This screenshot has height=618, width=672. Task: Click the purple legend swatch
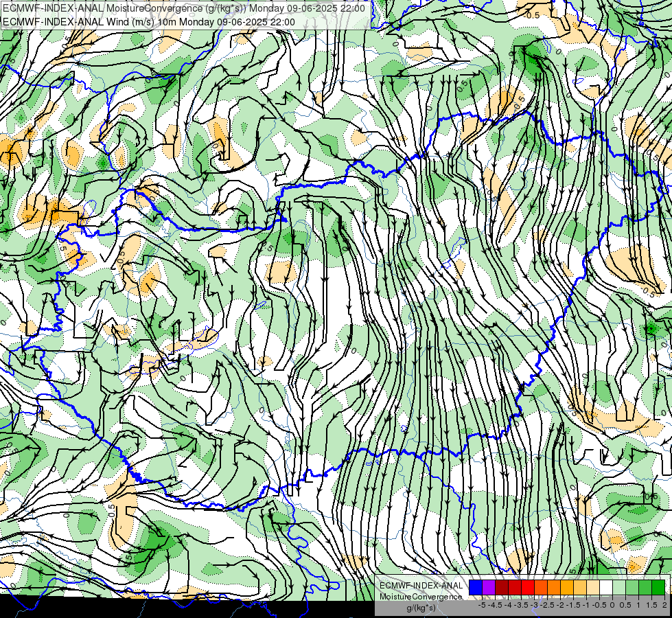tap(489, 588)
